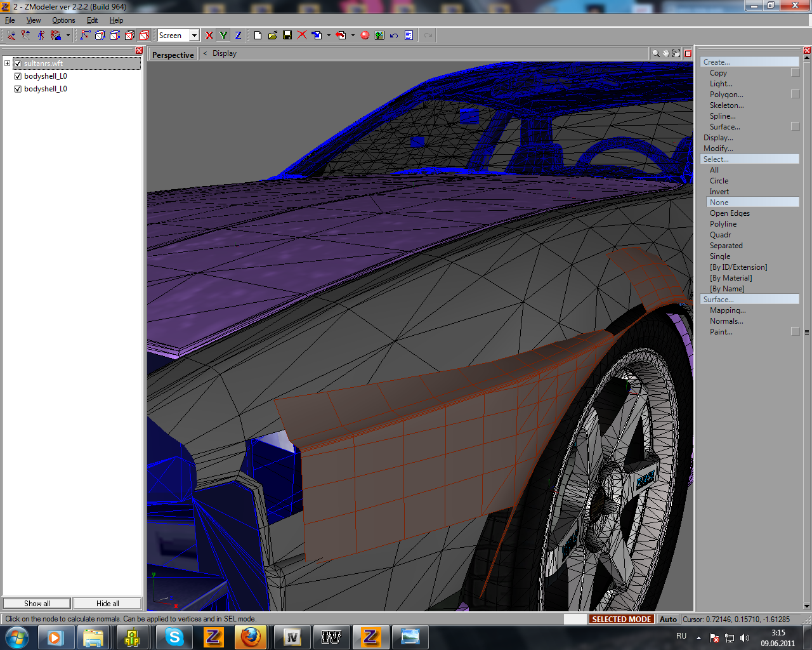Toggle the sultanrs.wft node checkbox
The image size is (812, 650).
[18, 63]
